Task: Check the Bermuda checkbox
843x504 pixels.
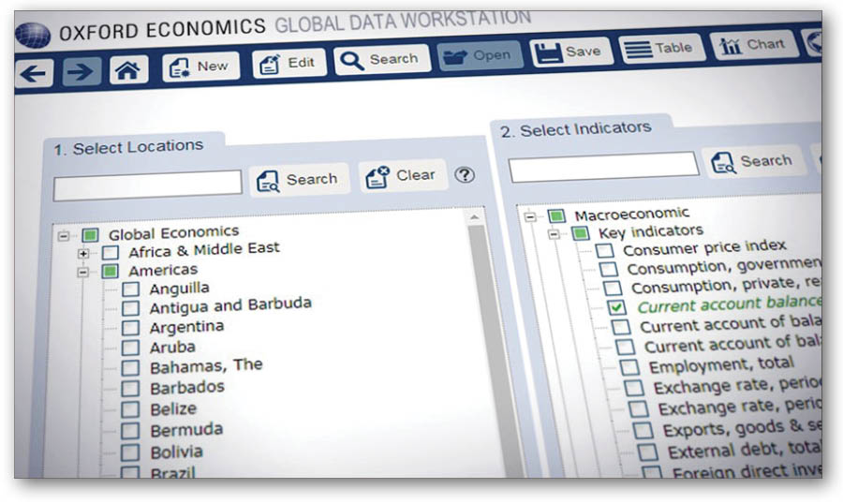Action: (x=130, y=431)
